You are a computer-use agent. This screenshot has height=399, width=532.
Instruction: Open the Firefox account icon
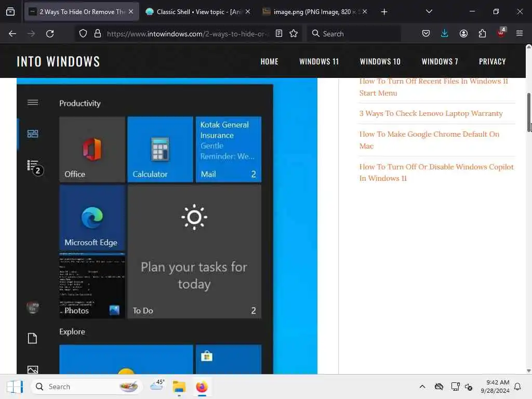pyautogui.click(x=463, y=34)
